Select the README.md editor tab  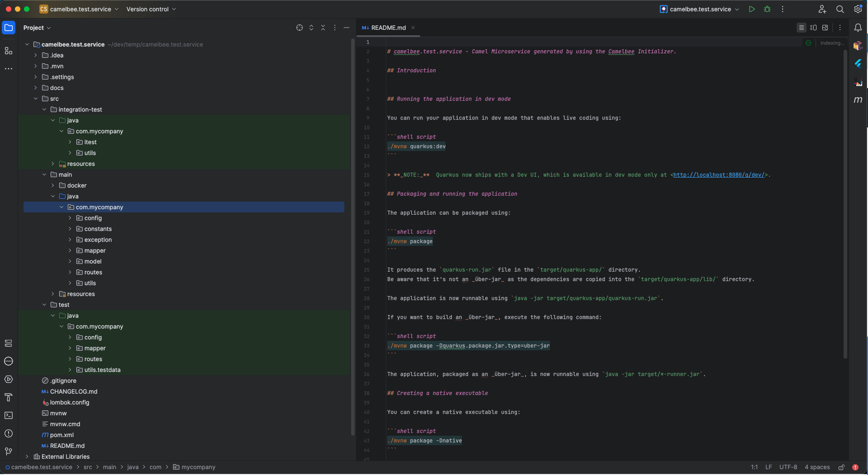tap(388, 28)
